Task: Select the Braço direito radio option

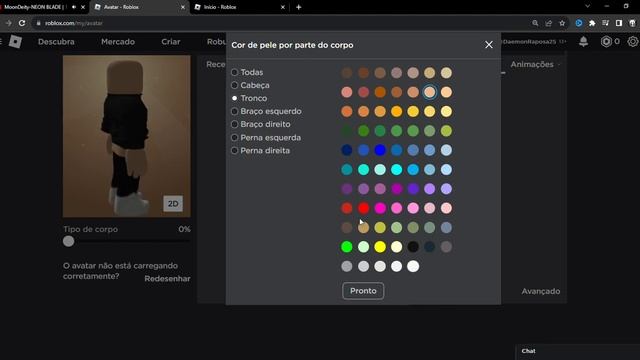Action: coord(261,124)
